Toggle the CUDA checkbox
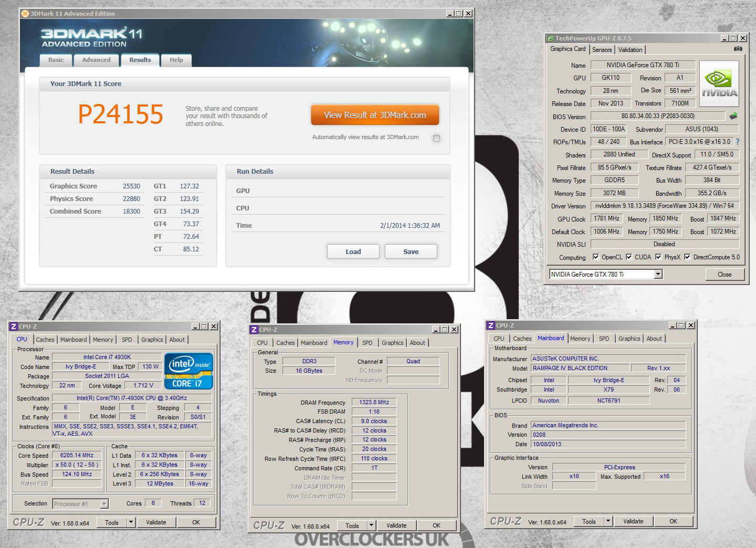The image size is (756, 548). coord(629,257)
